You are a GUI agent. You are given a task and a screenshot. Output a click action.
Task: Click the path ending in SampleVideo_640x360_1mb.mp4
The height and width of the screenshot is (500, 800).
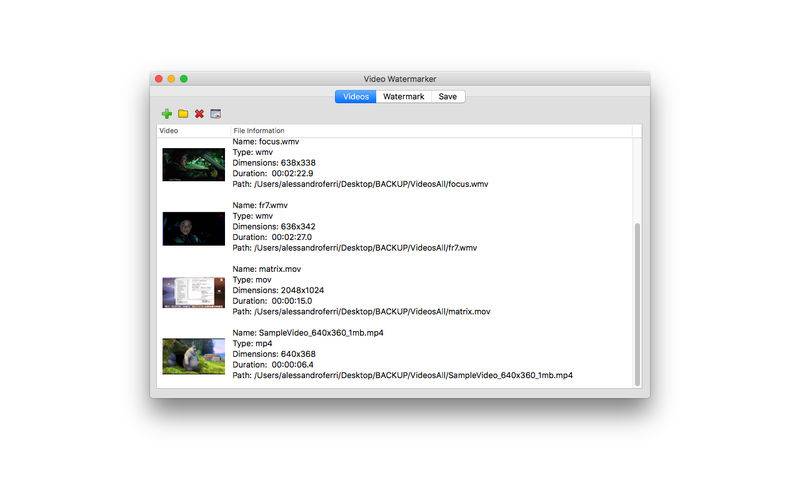click(403, 376)
